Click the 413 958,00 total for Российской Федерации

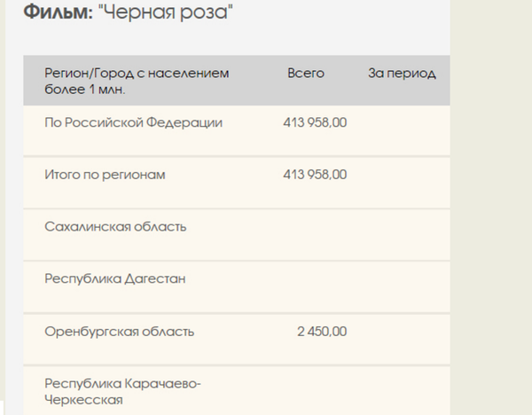(x=315, y=122)
